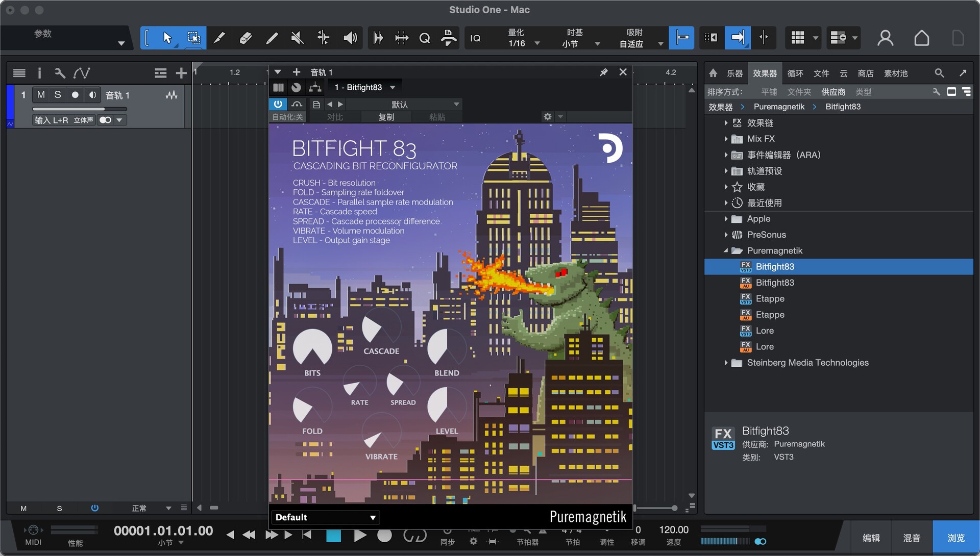Adjust the LEVEL knob
This screenshot has height=556, width=980.
pyautogui.click(x=447, y=406)
